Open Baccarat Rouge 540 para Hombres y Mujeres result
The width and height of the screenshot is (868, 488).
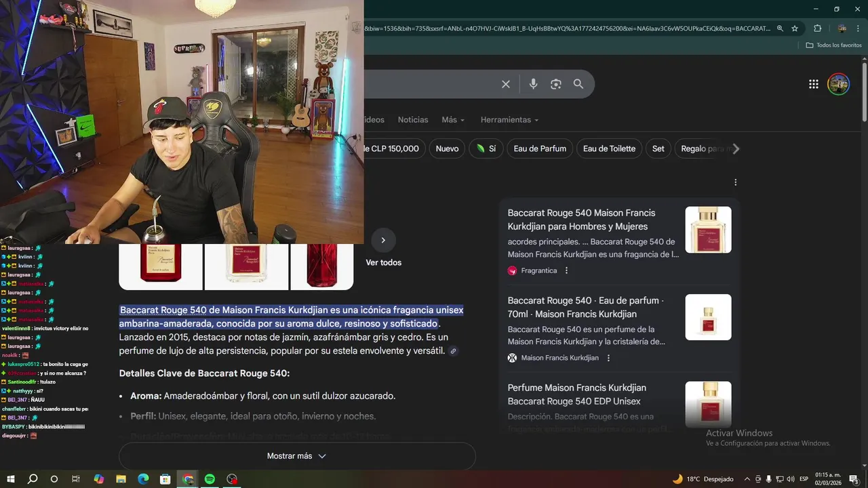tap(581, 220)
